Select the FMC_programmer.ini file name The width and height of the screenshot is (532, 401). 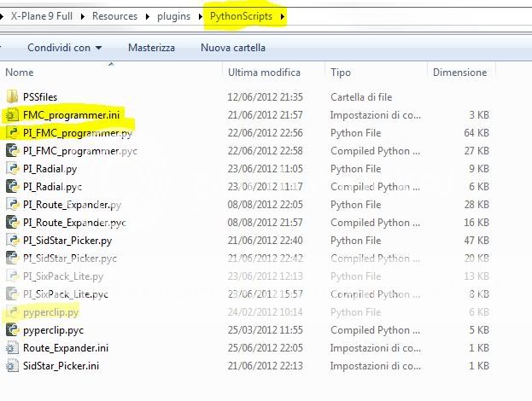click(71, 115)
